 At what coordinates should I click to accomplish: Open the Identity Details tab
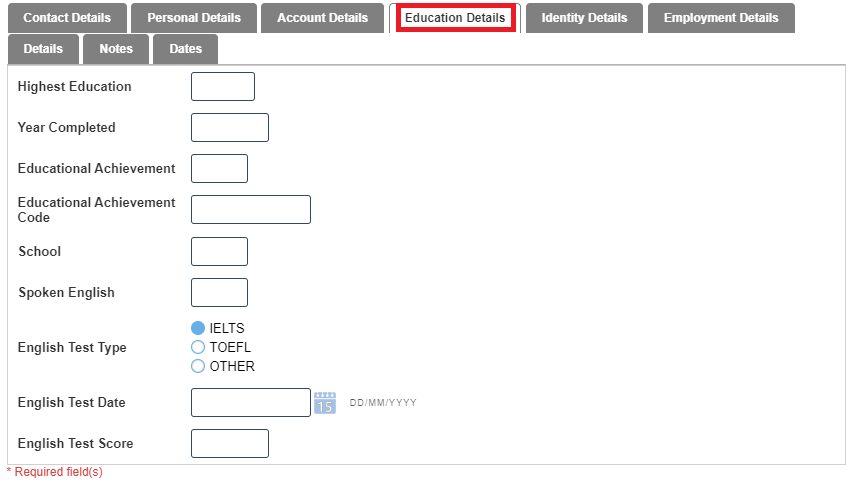click(x=584, y=18)
